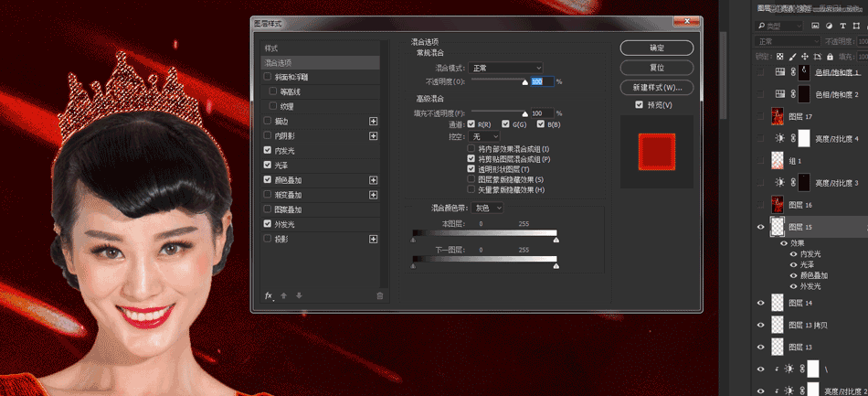This screenshot has width=868, height=396.
Task: Add another 描边 effect with the plus icon
Action: (x=373, y=122)
